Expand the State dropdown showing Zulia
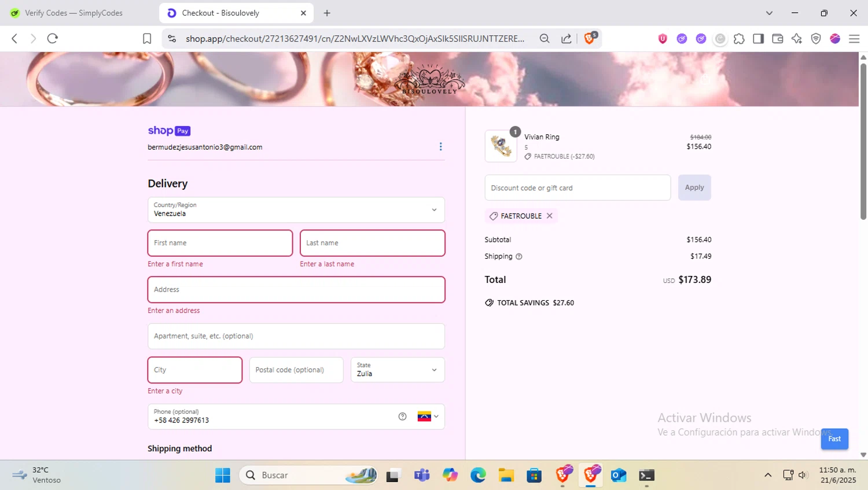This screenshot has width=868, height=490. [398, 370]
